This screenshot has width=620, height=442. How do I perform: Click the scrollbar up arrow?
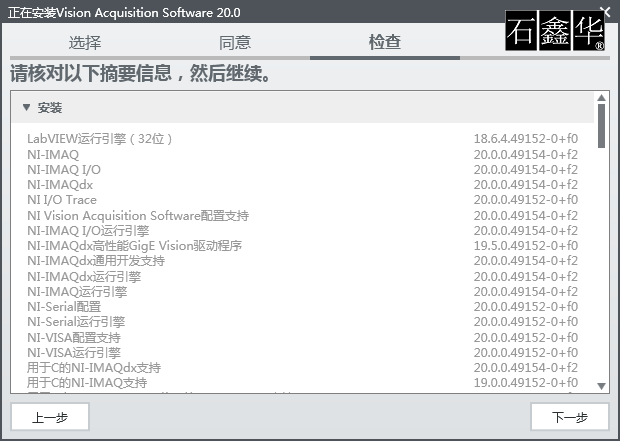click(601, 98)
